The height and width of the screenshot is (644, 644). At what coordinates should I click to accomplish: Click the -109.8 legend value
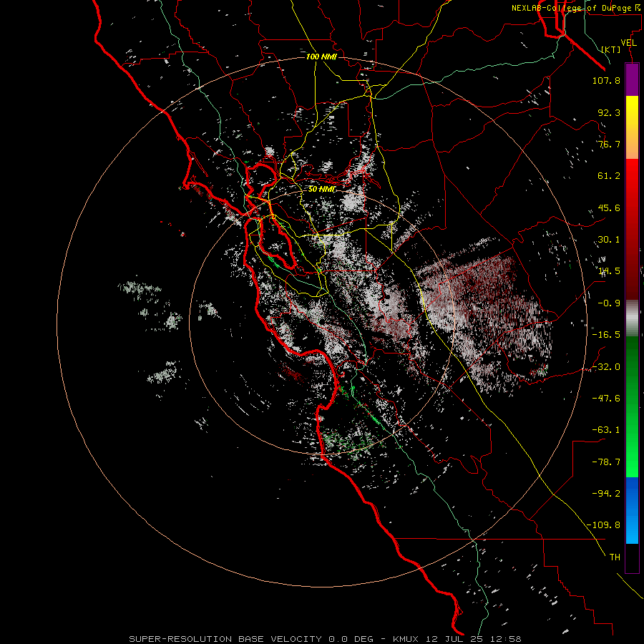(603, 525)
